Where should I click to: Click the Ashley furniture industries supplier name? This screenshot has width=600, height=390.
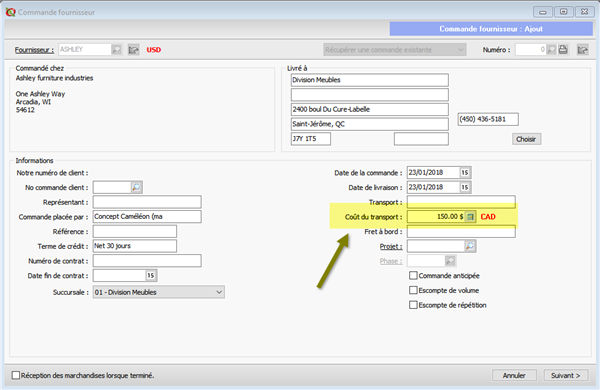click(x=54, y=78)
